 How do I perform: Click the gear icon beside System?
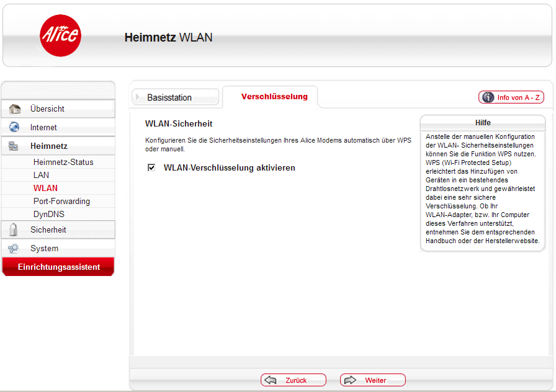(x=14, y=249)
